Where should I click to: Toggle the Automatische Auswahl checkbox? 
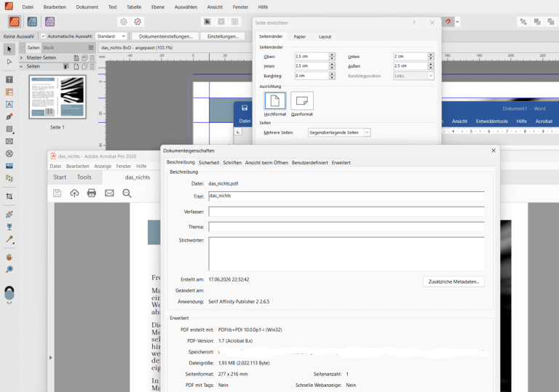[44, 36]
